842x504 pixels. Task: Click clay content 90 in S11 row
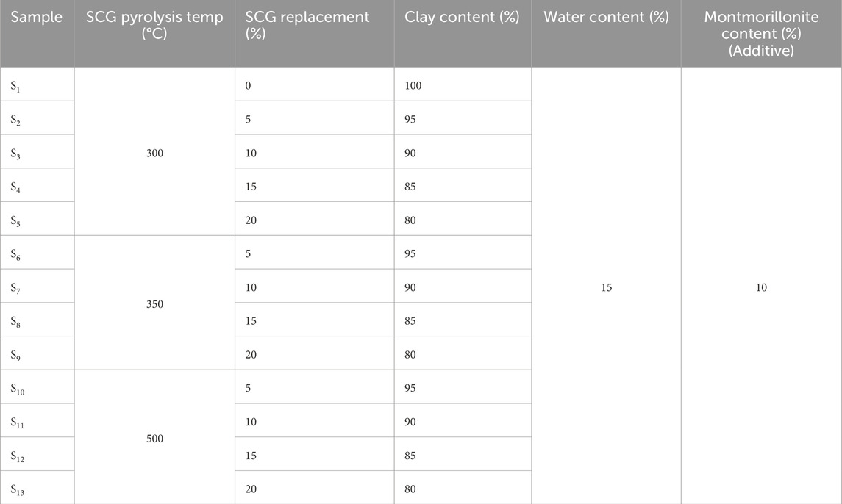point(410,422)
